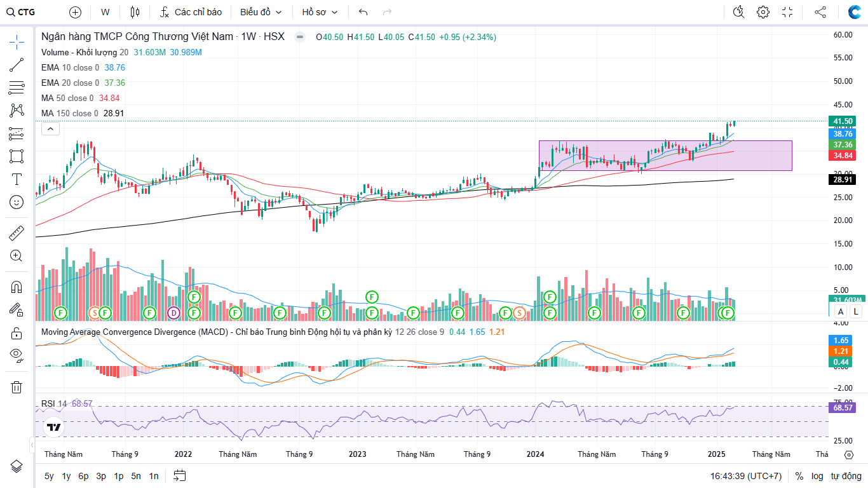Click the green 41.50 last price label
Image resolution: width=868 pixels, height=488 pixels.
coord(843,121)
